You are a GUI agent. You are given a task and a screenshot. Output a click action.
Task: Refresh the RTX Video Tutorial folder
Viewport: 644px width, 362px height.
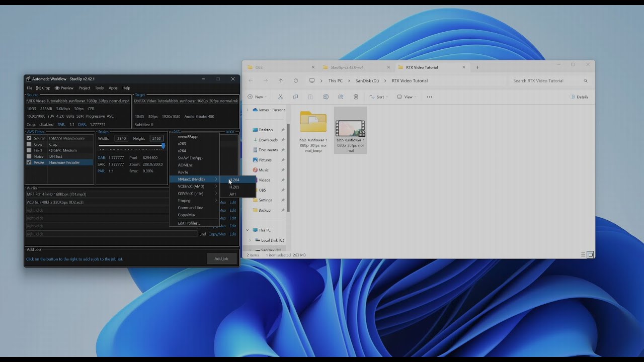296,80
